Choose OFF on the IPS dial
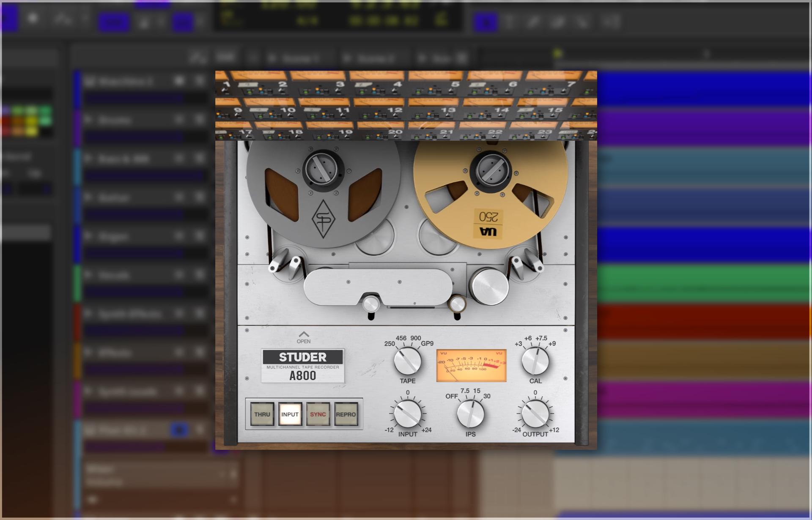Viewport: 812px width, 520px height. click(452, 396)
